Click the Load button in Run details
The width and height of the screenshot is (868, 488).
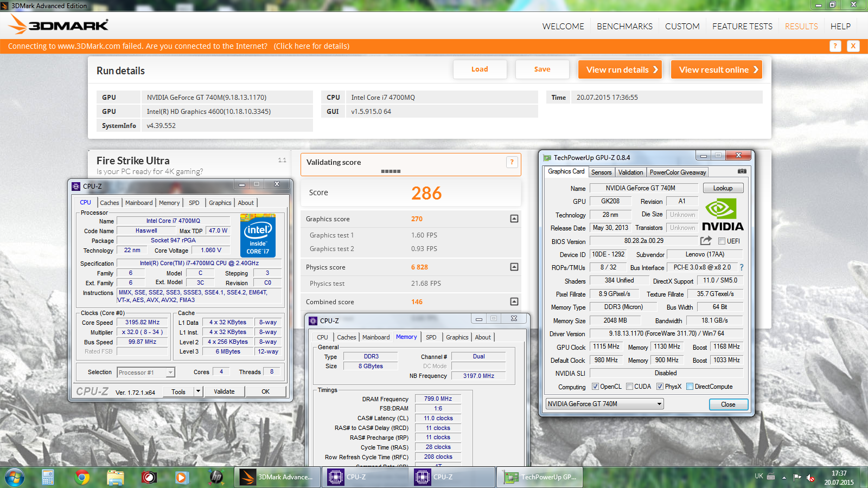(x=480, y=69)
